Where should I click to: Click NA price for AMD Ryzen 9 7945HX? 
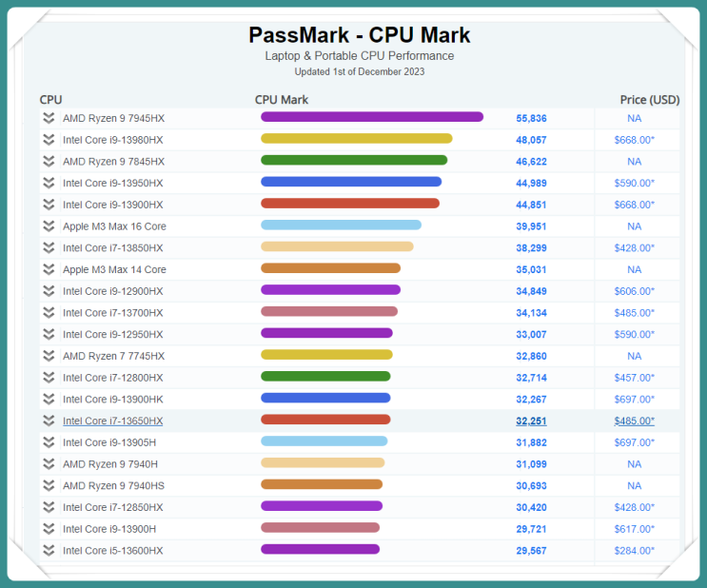pos(634,118)
